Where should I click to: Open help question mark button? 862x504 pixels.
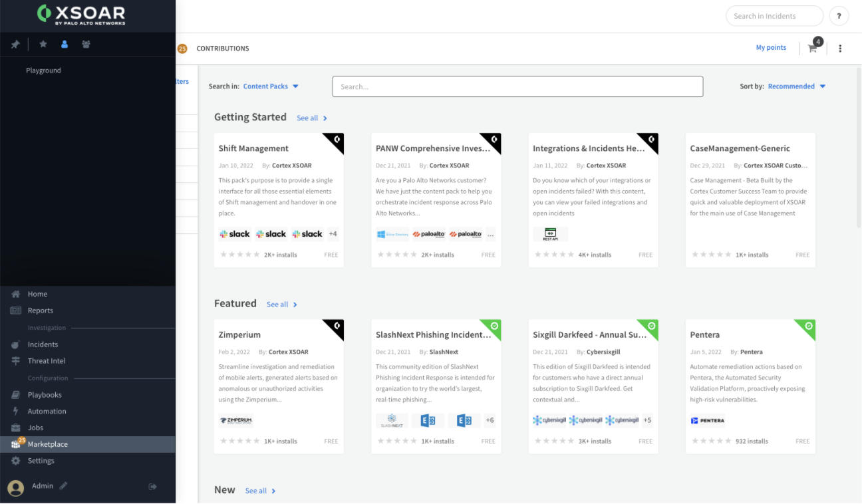point(839,16)
